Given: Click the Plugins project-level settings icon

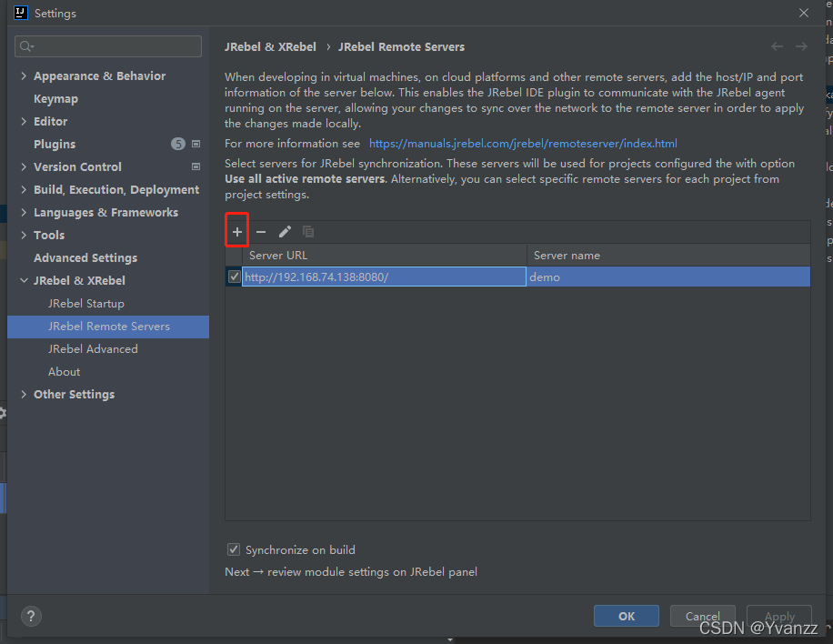Looking at the screenshot, I should click(x=196, y=144).
